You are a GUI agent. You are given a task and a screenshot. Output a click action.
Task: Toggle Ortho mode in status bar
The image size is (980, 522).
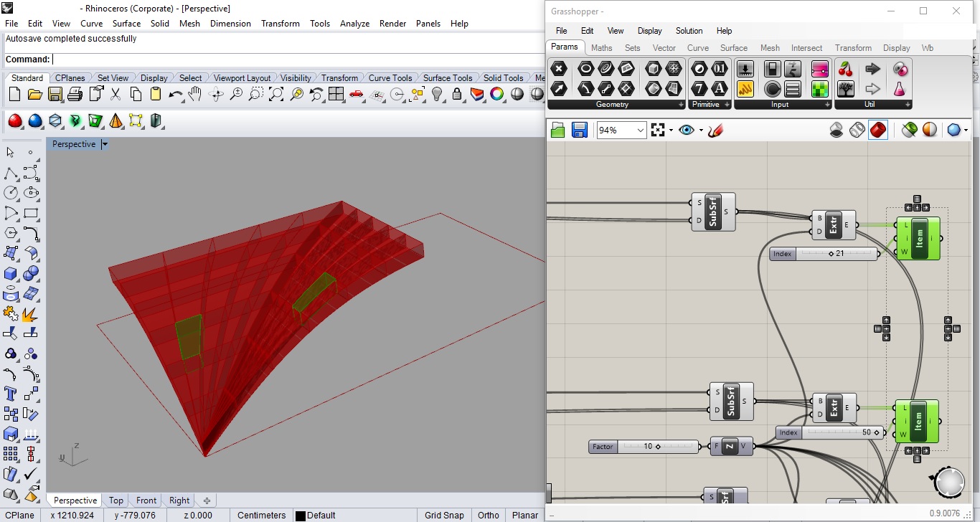tap(488, 515)
